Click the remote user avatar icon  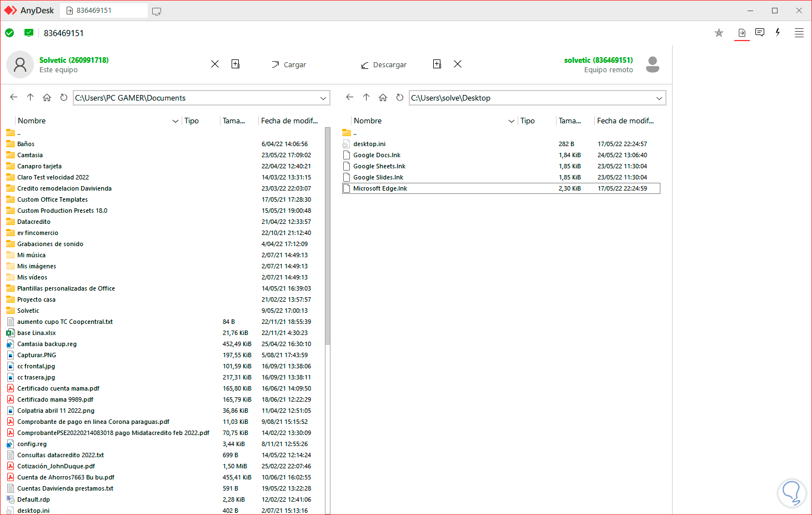coord(653,64)
